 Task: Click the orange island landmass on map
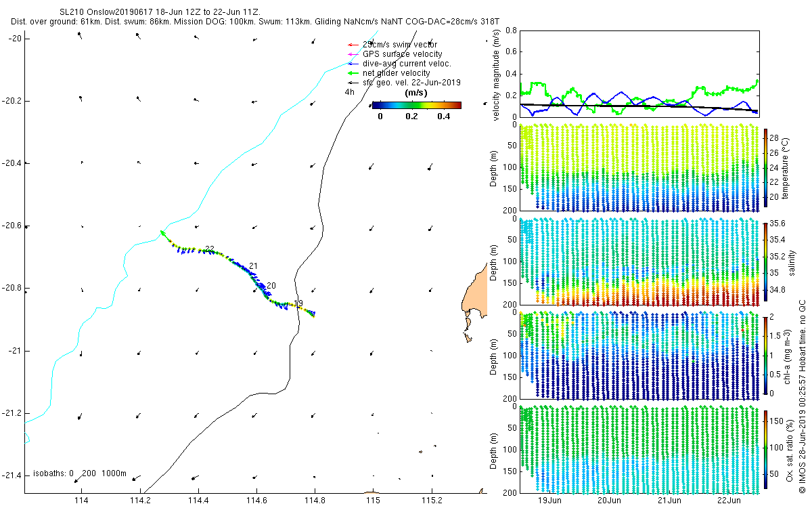click(474, 297)
